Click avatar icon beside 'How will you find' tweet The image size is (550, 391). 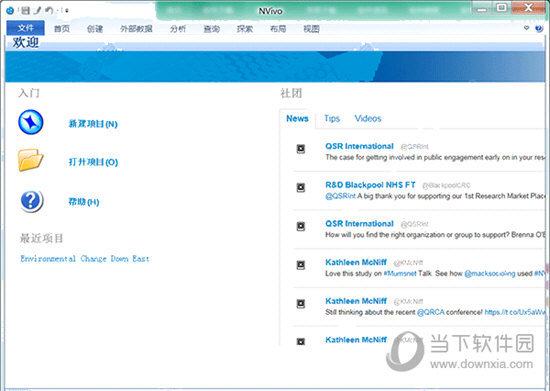click(x=301, y=226)
